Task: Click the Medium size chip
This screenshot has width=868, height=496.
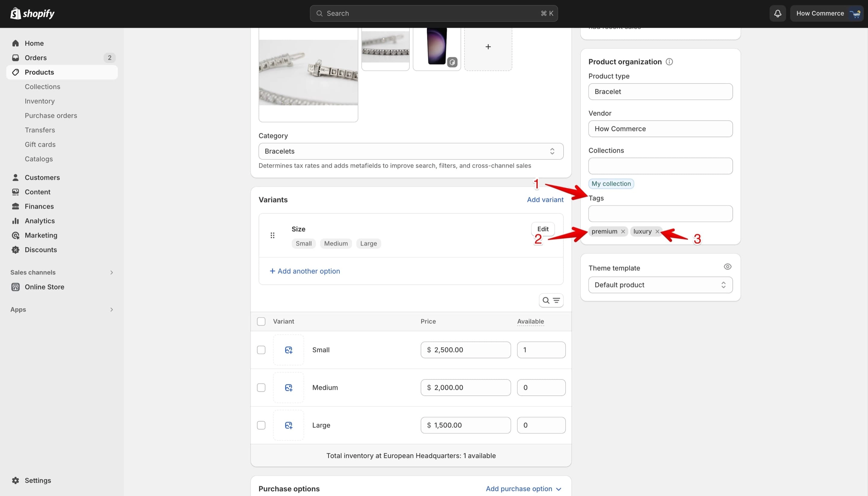Action: coord(336,244)
